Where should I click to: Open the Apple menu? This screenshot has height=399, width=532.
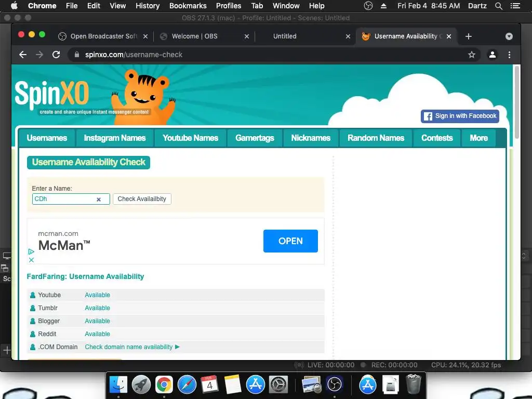(14, 5)
